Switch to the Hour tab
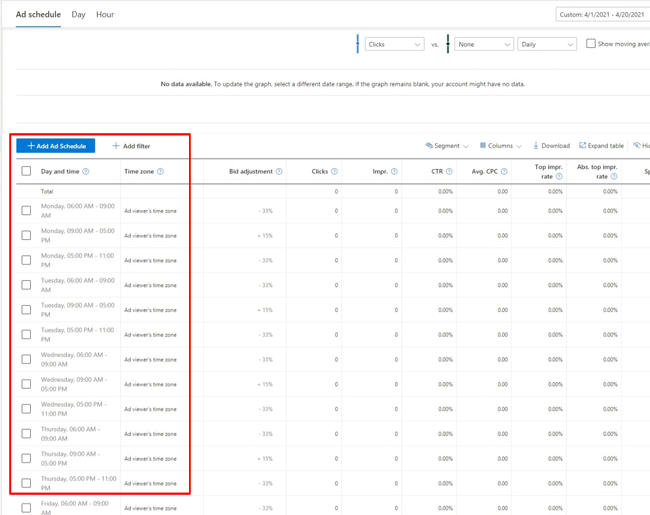The image size is (650, 515). (105, 15)
